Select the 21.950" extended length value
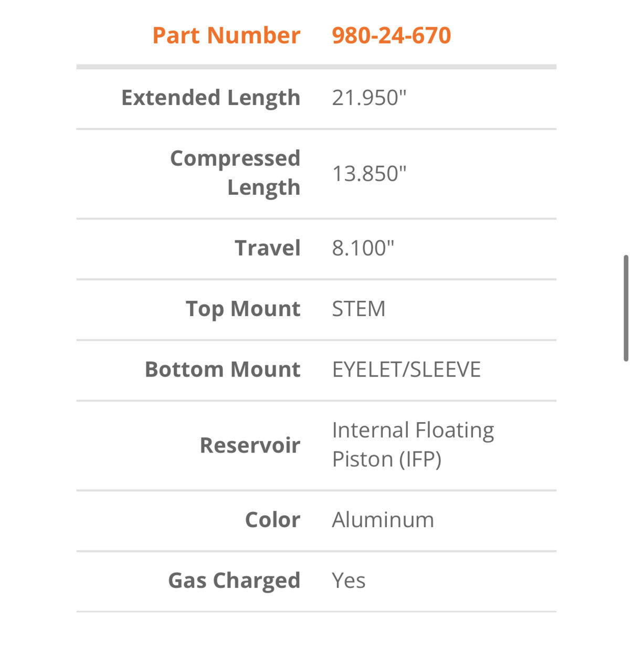 pyautogui.click(x=369, y=98)
